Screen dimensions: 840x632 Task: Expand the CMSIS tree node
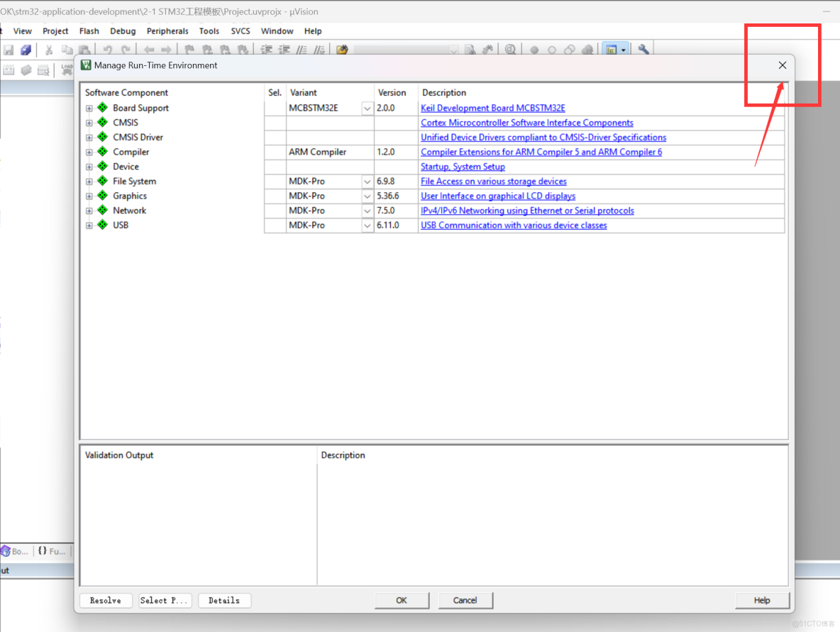(89, 123)
